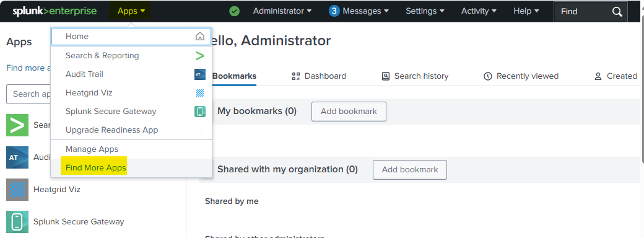Click the green Search app icon in the sidebar
Viewport: 644px width, 238px height.
(17, 125)
